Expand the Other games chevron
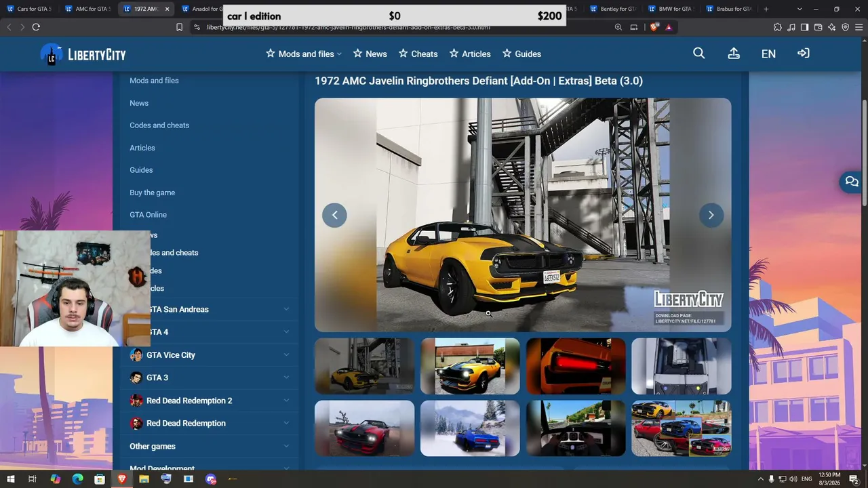The image size is (868, 488). [286, 446]
